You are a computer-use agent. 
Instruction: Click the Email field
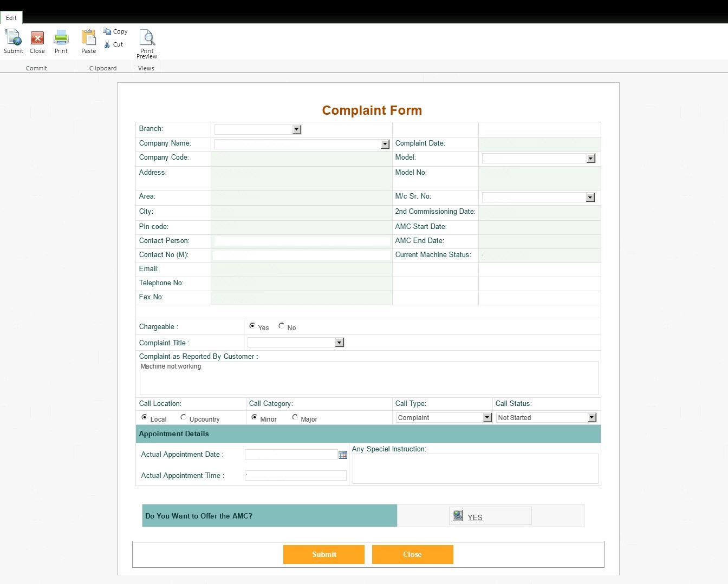pyautogui.click(x=302, y=270)
